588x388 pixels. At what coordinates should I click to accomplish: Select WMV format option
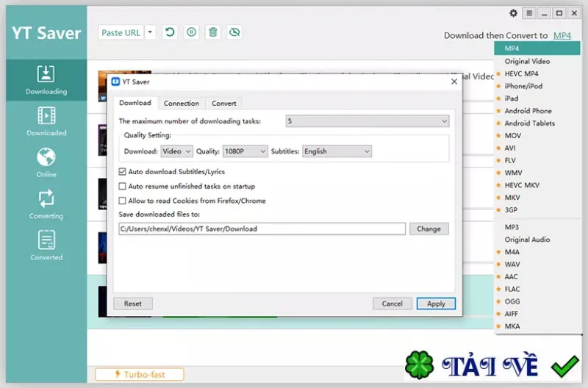click(x=537, y=173)
